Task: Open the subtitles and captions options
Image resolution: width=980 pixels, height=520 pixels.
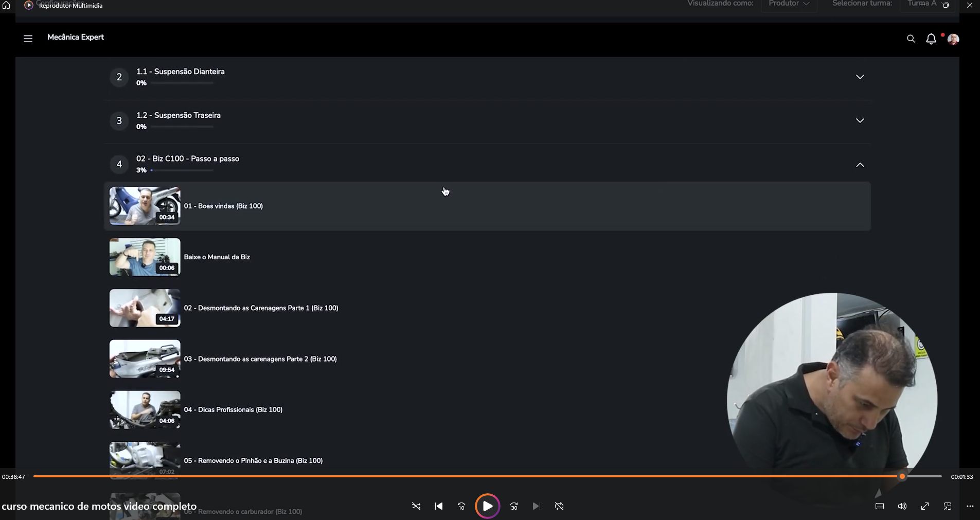Action: click(x=880, y=506)
